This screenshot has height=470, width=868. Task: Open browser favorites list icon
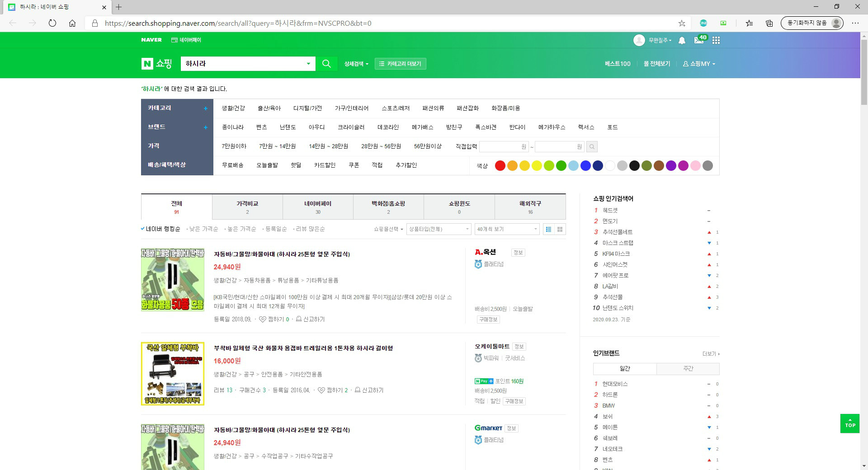(x=749, y=23)
